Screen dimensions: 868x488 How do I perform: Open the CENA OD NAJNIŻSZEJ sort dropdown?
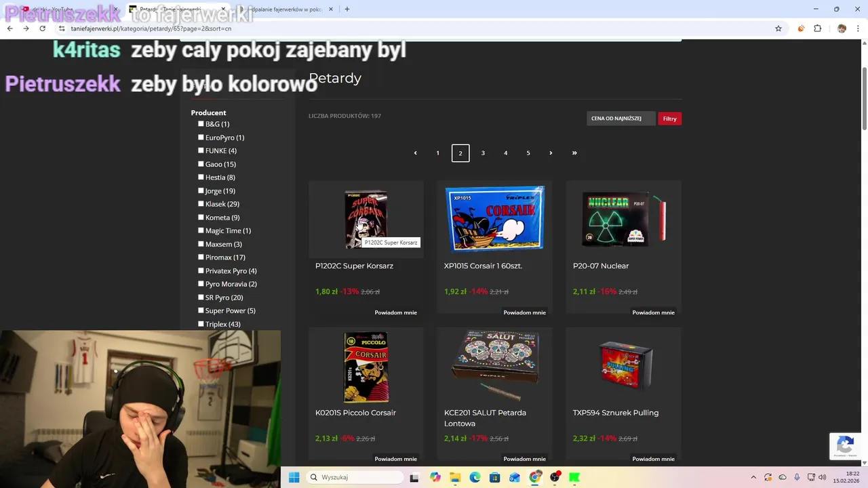click(620, 119)
